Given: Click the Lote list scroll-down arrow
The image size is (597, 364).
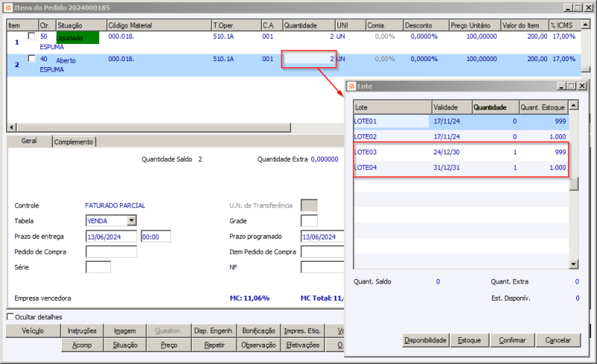Looking at the screenshot, I should [573, 264].
